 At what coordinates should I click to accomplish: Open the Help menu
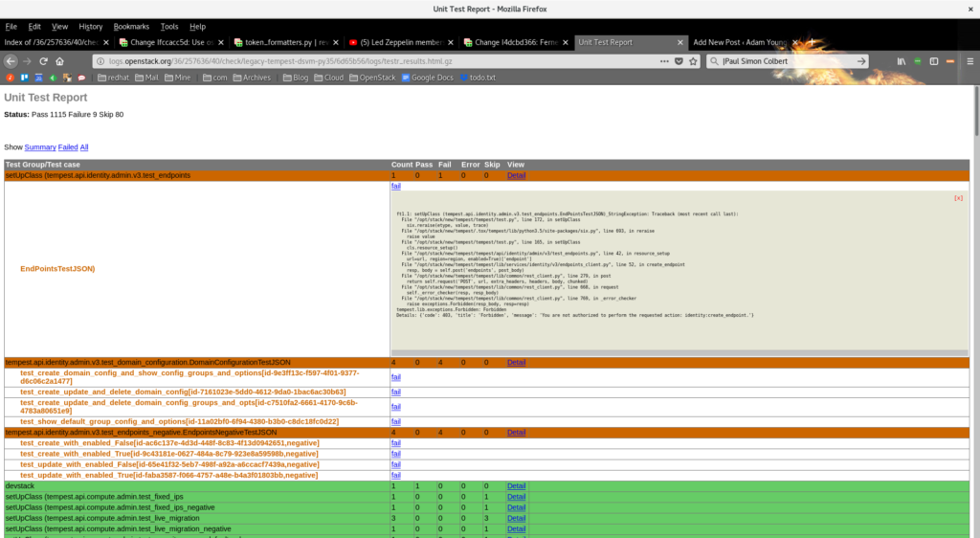[197, 27]
